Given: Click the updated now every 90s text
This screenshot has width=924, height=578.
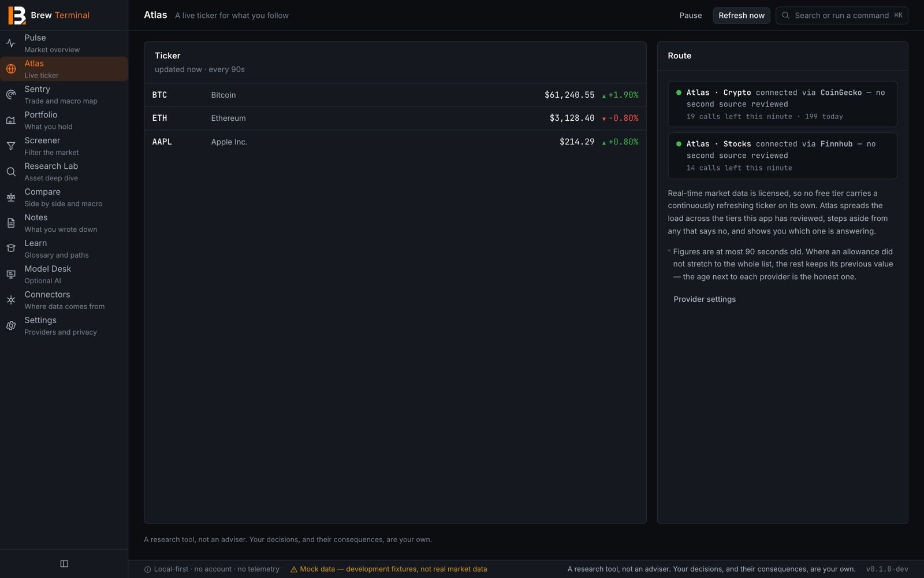Looking at the screenshot, I should click(199, 69).
